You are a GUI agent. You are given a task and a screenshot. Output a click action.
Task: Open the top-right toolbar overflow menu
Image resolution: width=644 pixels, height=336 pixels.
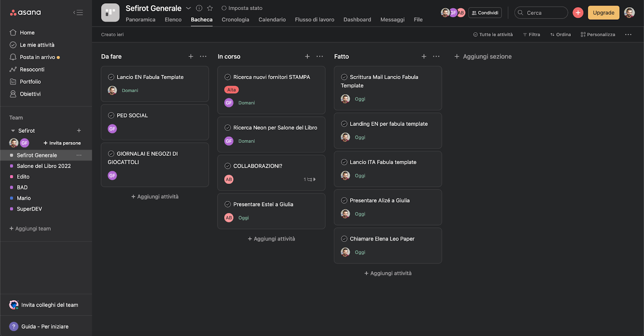[628, 35]
